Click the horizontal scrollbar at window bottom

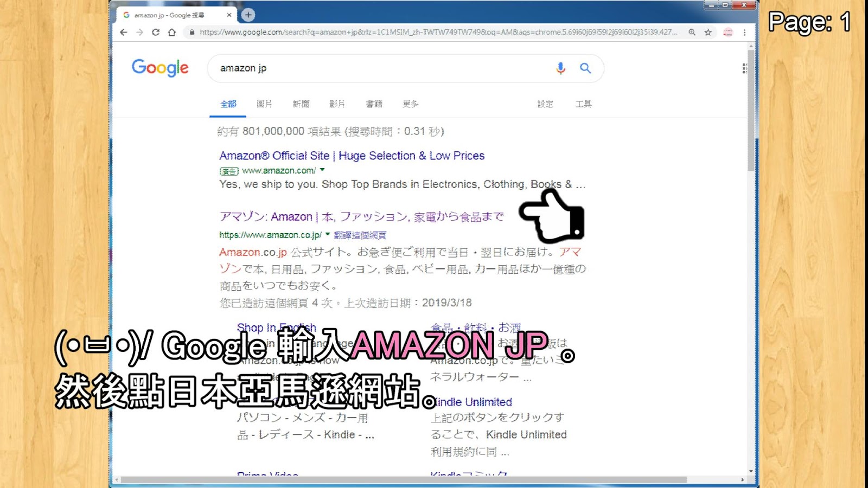[x=404, y=480]
